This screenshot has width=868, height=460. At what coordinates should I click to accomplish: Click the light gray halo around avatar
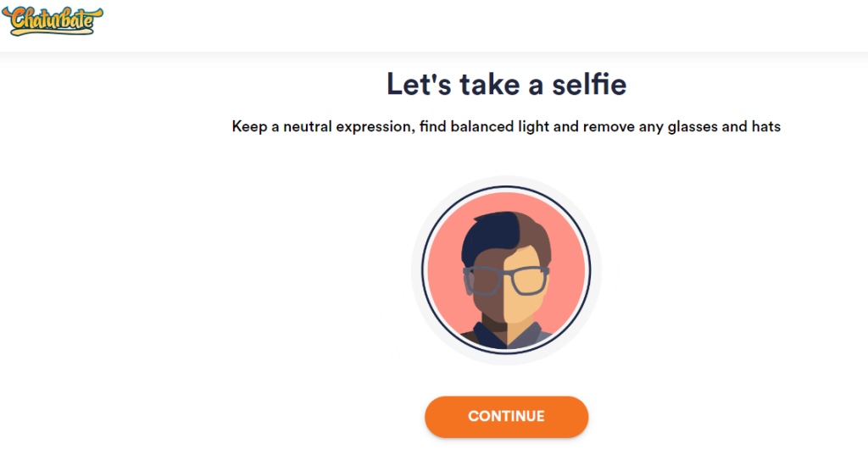click(597, 271)
